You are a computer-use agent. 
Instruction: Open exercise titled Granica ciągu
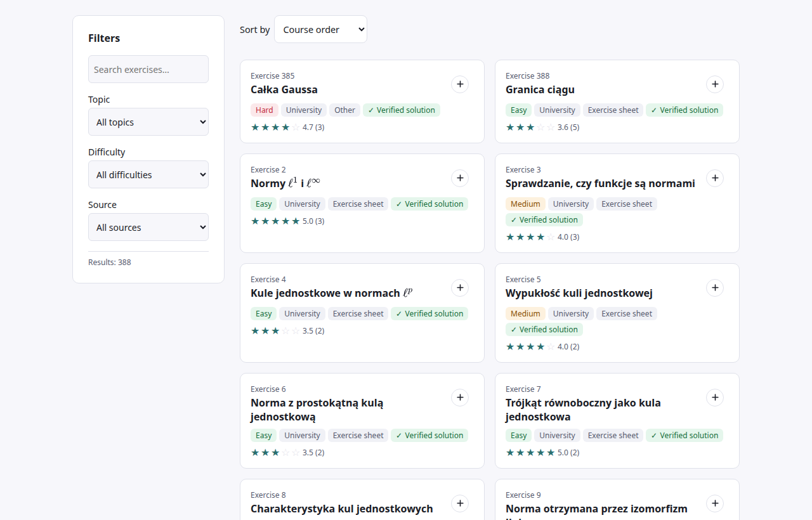coord(540,89)
